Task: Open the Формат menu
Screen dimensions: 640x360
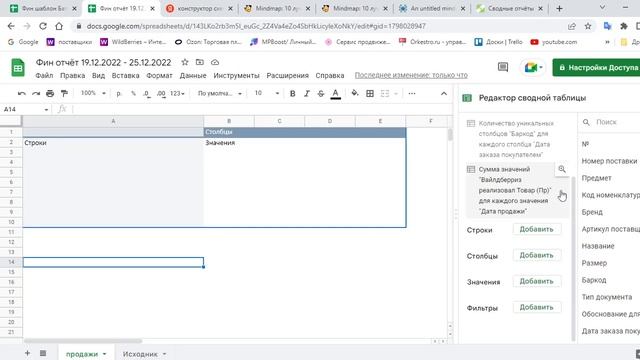Action: tap(159, 76)
